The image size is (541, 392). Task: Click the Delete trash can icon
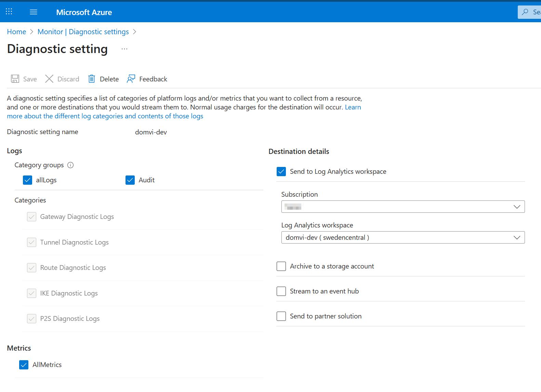pyautogui.click(x=92, y=79)
